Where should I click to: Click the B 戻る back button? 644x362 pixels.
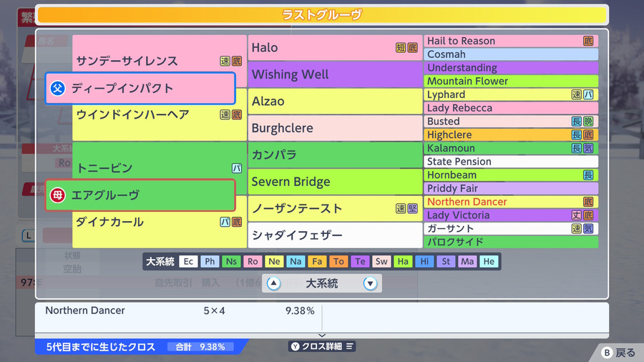[x=618, y=353]
